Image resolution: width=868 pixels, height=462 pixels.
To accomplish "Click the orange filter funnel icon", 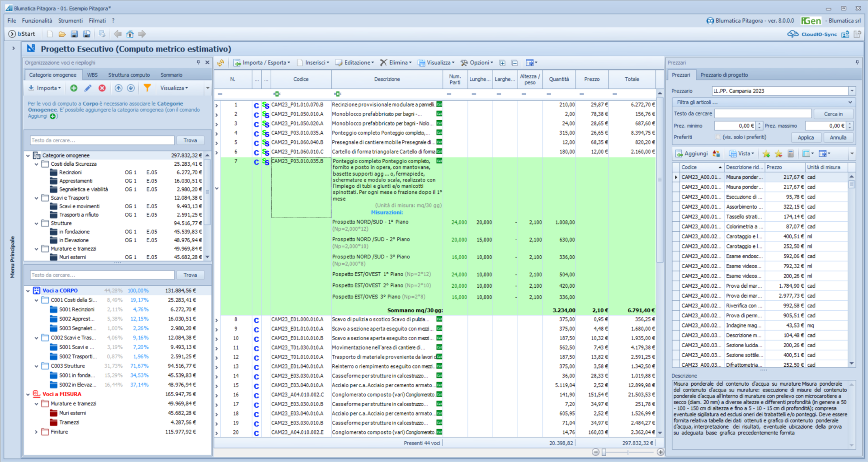I will pyautogui.click(x=147, y=88).
